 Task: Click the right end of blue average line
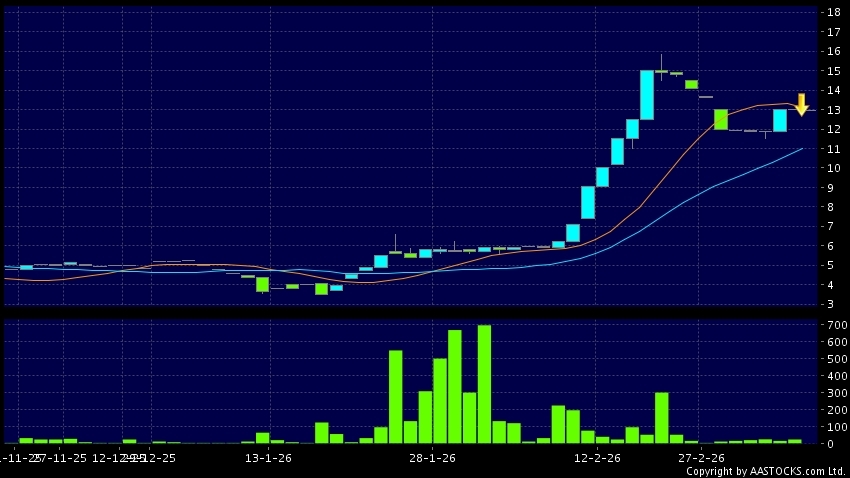(802, 149)
